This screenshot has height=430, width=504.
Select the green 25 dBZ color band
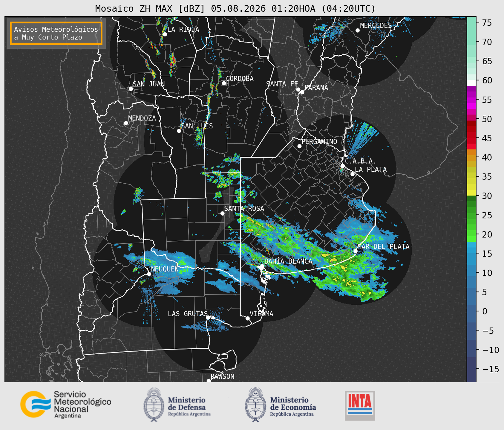coord(471,215)
